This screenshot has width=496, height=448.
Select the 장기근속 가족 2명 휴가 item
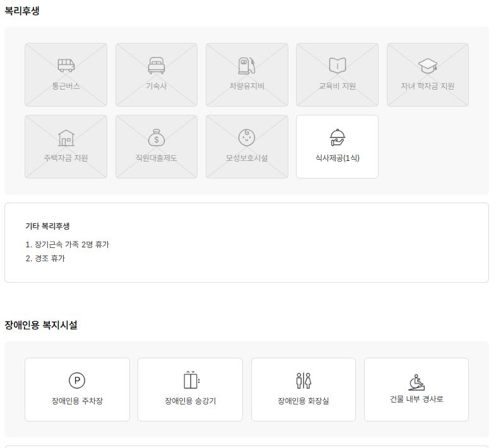point(67,244)
